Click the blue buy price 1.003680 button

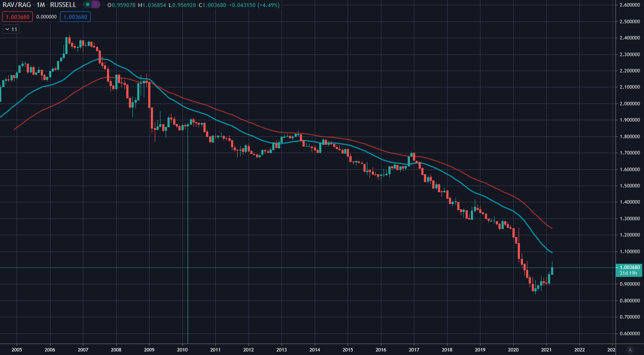coord(76,17)
